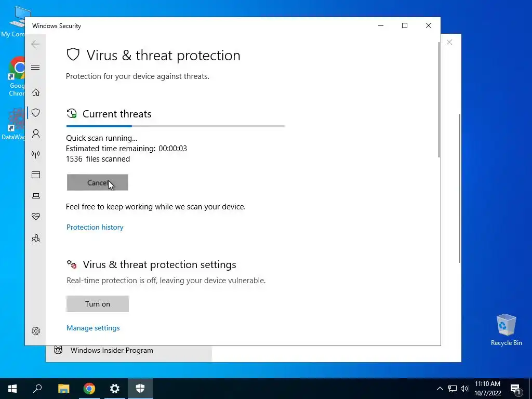Show hidden system tray icons
The height and width of the screenshot is (399, 532).
tap(440, 389)
